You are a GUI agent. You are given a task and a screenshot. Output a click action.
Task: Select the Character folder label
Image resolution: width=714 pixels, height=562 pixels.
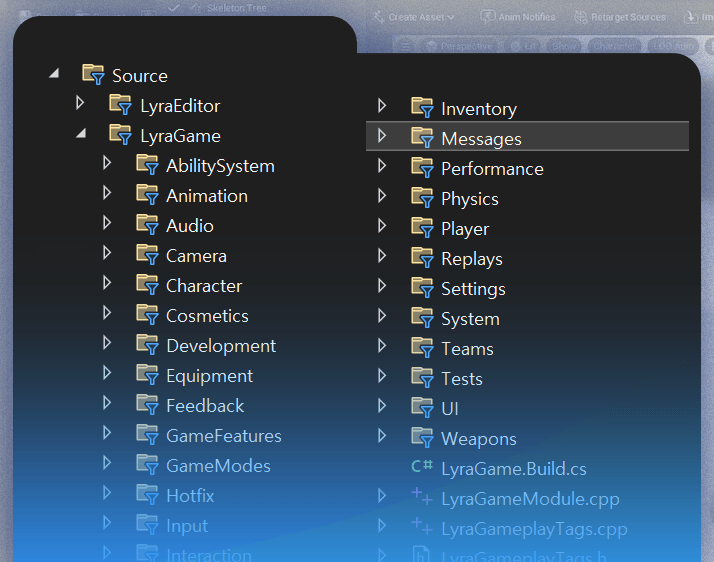coord(204,286)
